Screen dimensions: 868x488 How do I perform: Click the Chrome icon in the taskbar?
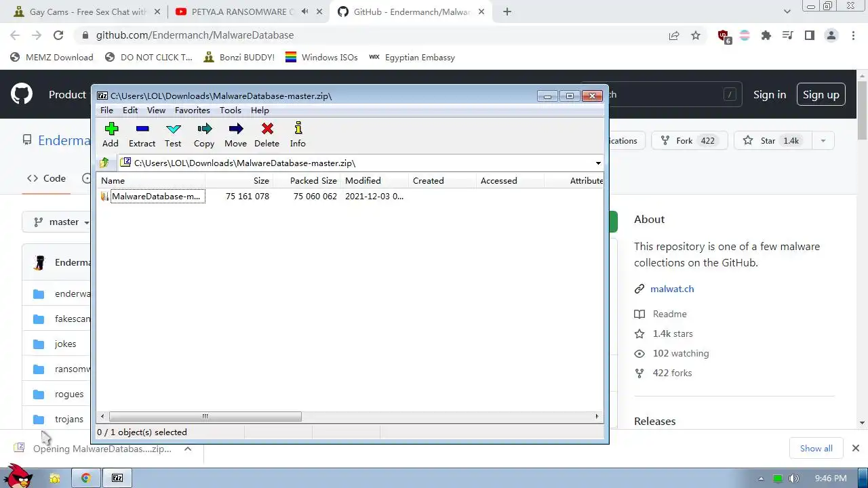point(86,478)
